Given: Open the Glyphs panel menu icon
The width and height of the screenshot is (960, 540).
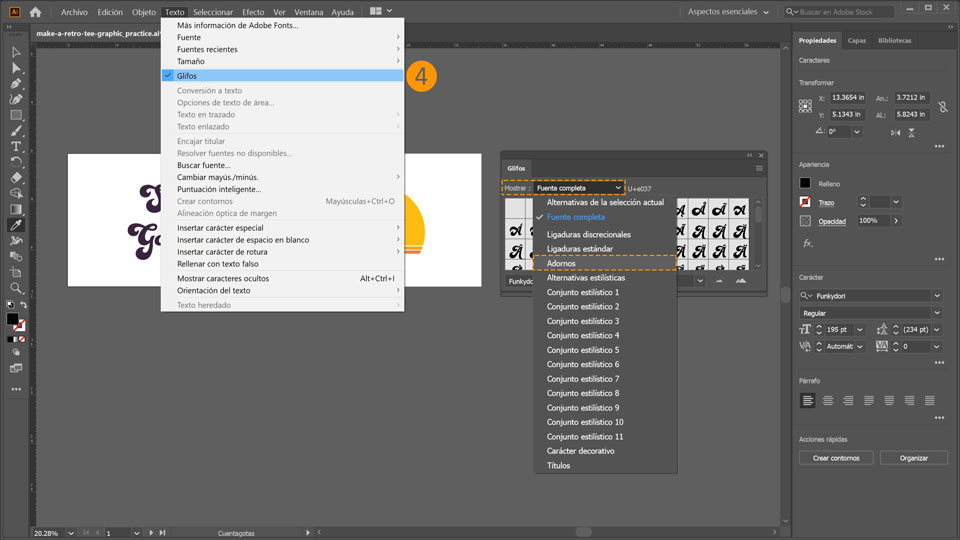Looking at the screenshot, I should 759,168.
